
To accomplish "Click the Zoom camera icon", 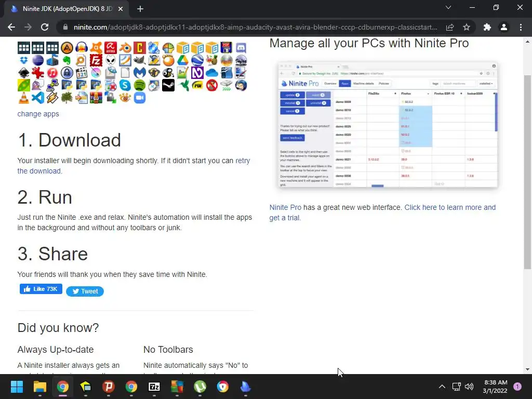I will tap(139, 98).
